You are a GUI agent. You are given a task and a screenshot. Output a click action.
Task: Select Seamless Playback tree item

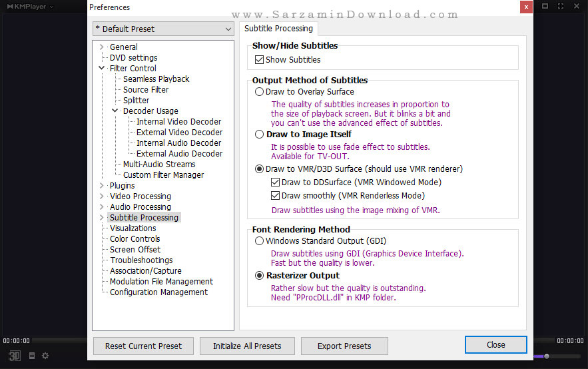156,79
